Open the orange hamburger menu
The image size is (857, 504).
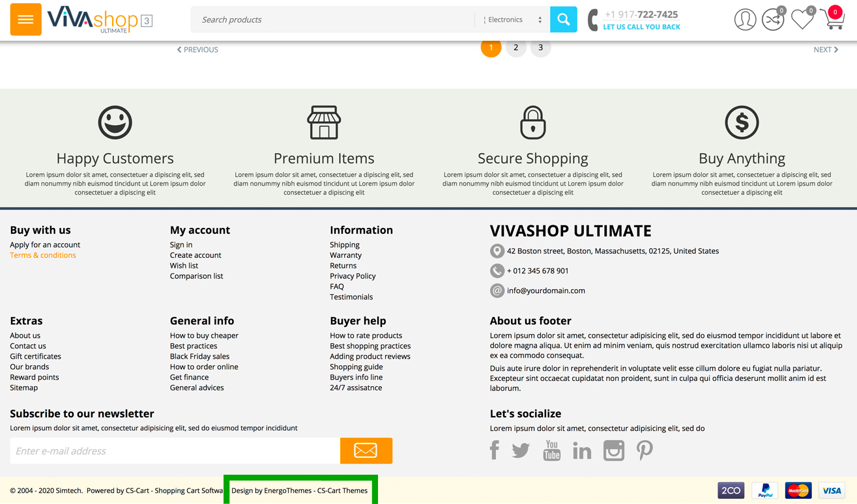25,20
